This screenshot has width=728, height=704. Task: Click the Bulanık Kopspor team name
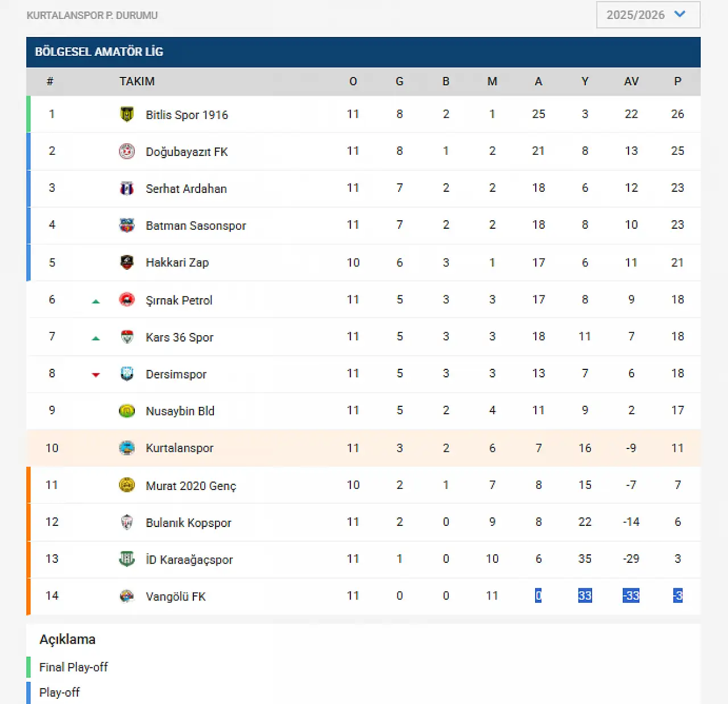tap(188, 522)
